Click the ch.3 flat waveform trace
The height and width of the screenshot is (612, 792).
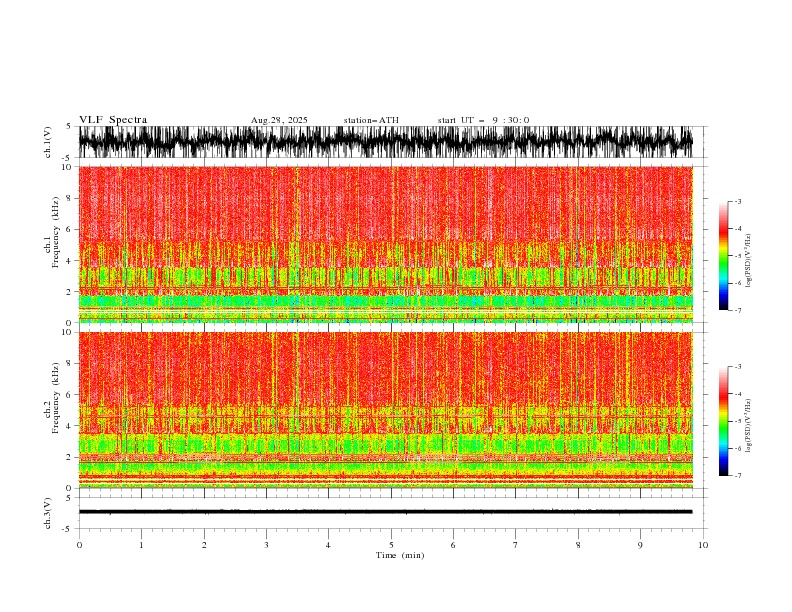386,512
